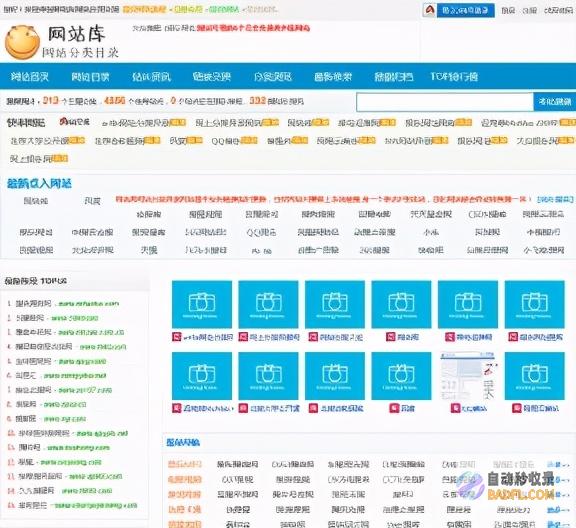
Task: Click the red logo icon in top header bar
Action: point(429,10)
